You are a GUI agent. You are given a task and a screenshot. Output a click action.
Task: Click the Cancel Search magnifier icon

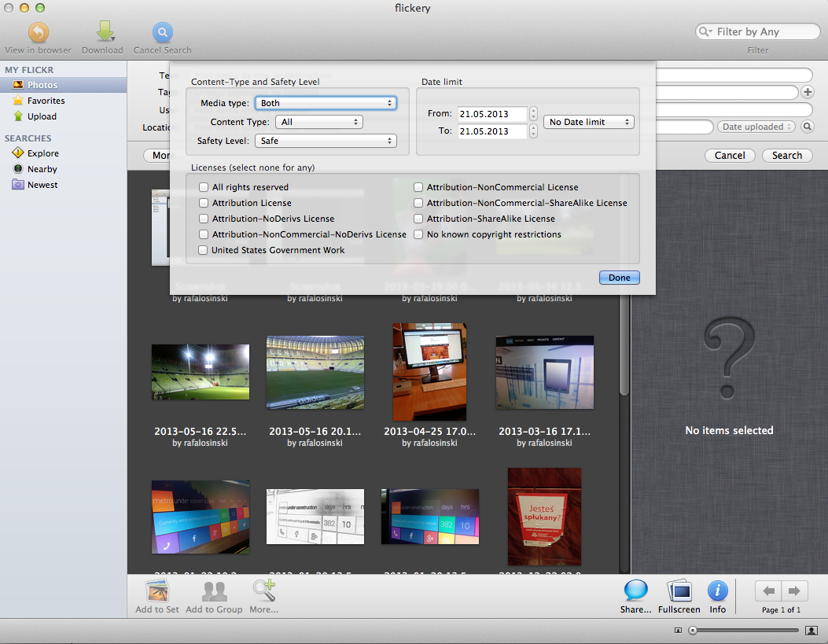coord(163,33)
